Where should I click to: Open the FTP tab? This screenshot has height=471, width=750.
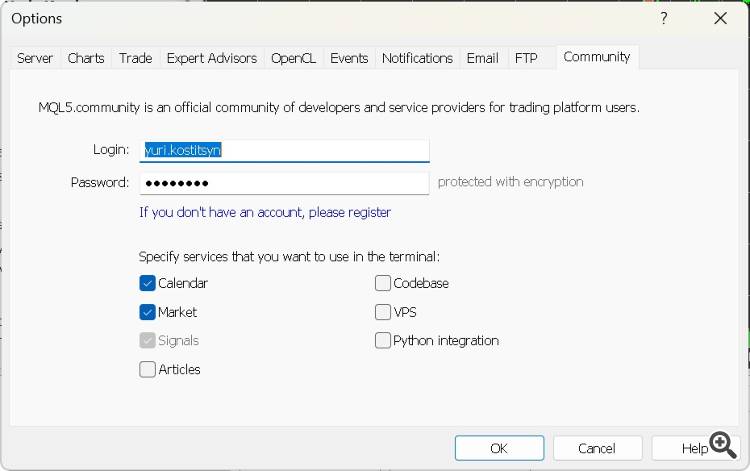pos(526,58)
